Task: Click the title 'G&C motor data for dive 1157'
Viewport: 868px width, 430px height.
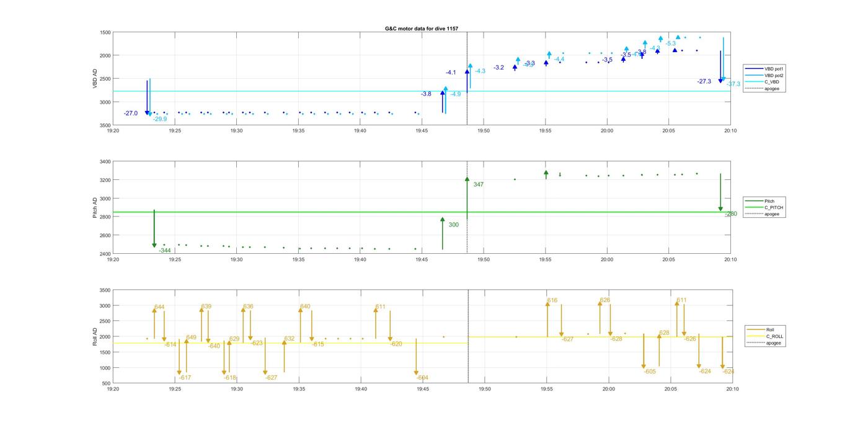Action: click(x=422, y=29)
